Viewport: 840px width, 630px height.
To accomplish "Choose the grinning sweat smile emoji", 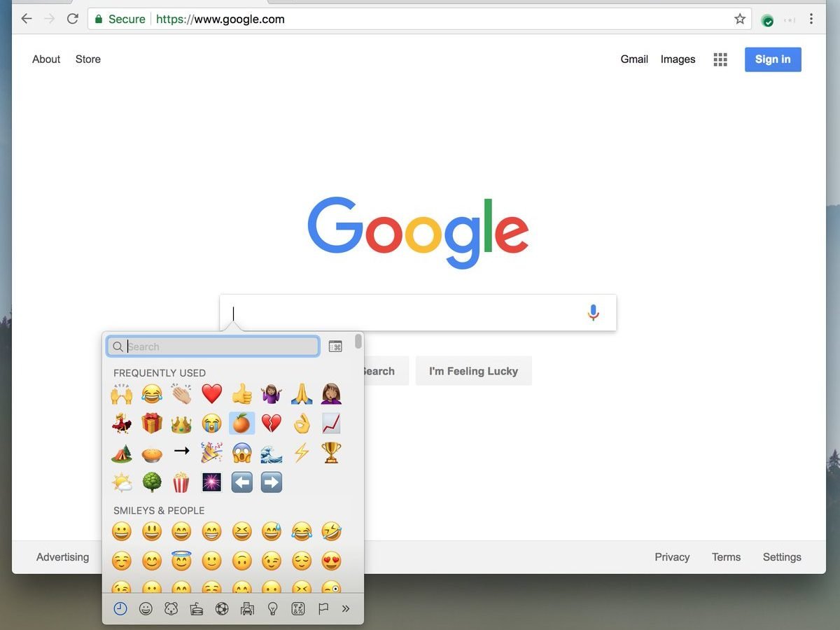I will tap(271, 532).
